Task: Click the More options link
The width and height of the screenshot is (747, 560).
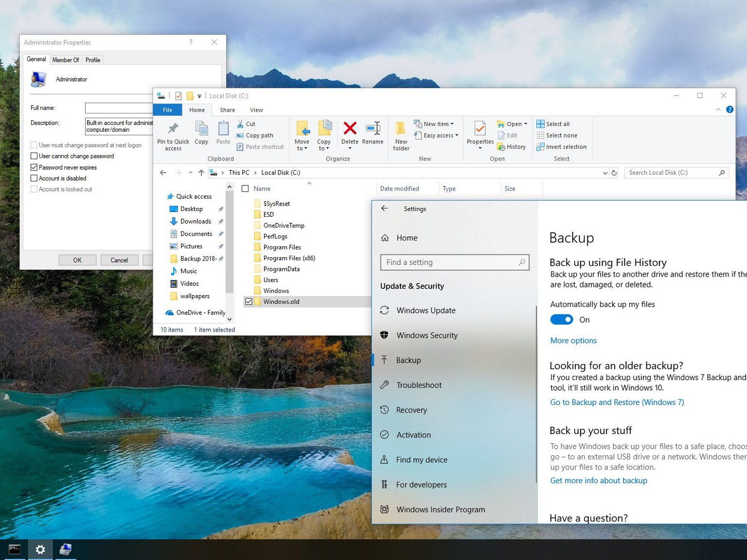Action: [573, 340]
